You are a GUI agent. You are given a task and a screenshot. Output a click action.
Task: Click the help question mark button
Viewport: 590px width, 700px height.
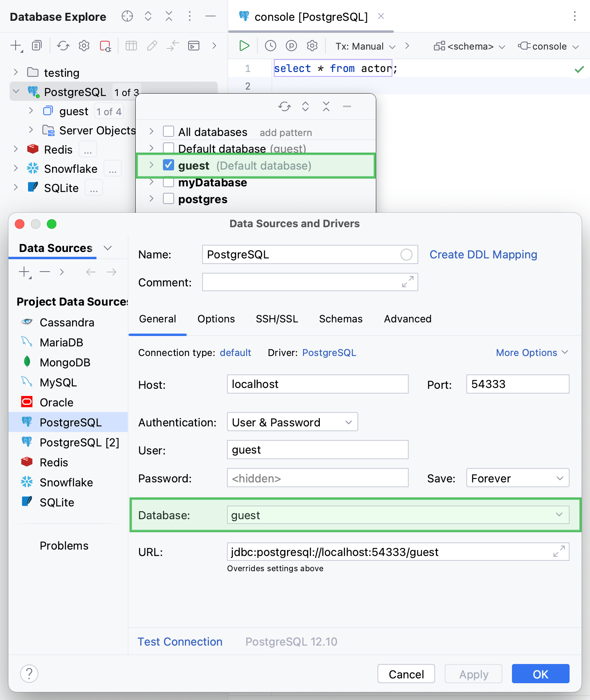coord(29,674)
